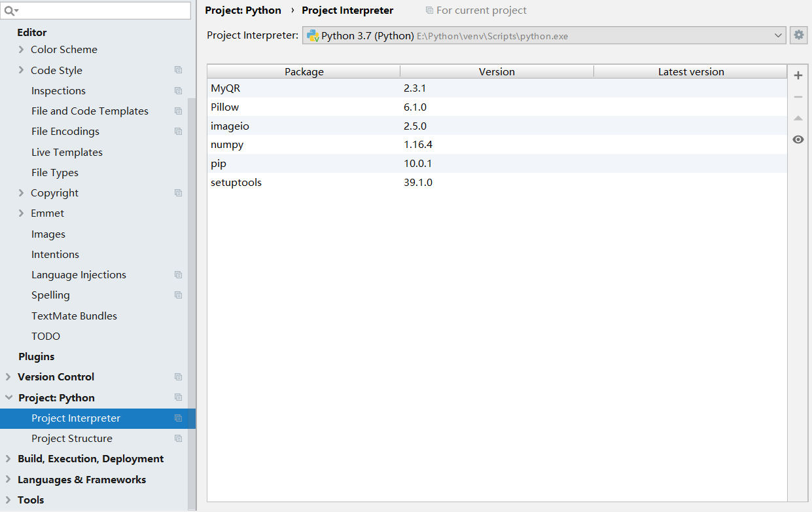Screen dimensions: 812x512
Task: Expand the Color Scheme node
Action: 21,49
